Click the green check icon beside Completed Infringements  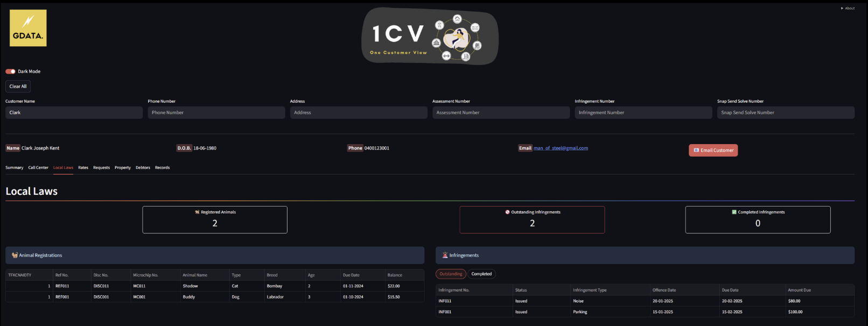click(x=734, y=212)
